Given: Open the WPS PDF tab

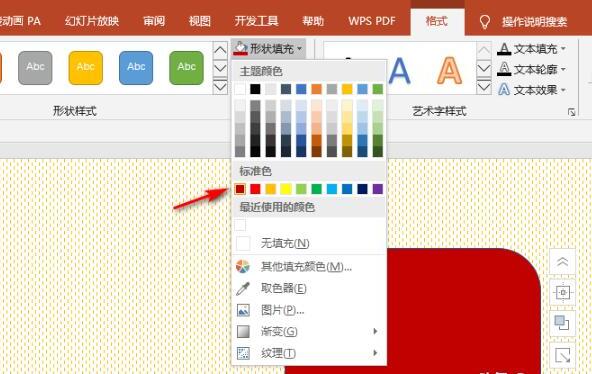Looking at the screenshot, I should pos(372,21).
